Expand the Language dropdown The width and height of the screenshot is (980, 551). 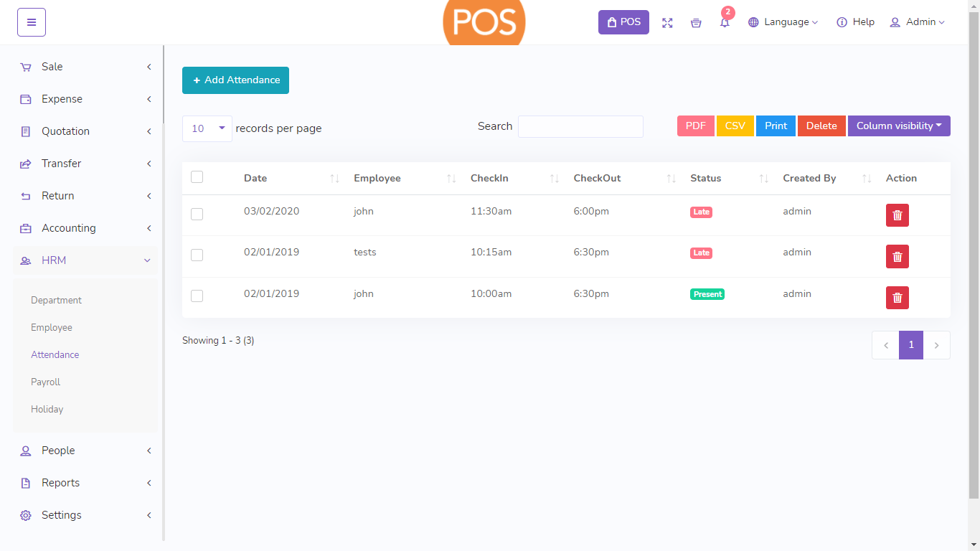tap(783, 22)
